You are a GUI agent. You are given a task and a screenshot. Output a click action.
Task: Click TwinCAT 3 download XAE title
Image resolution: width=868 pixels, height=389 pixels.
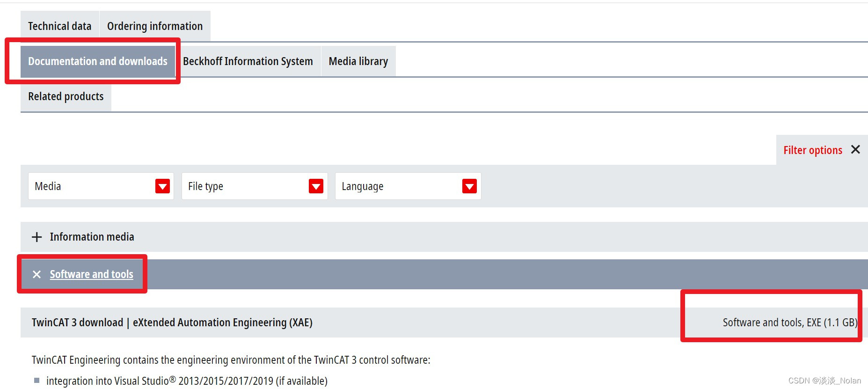coord(172,323)
